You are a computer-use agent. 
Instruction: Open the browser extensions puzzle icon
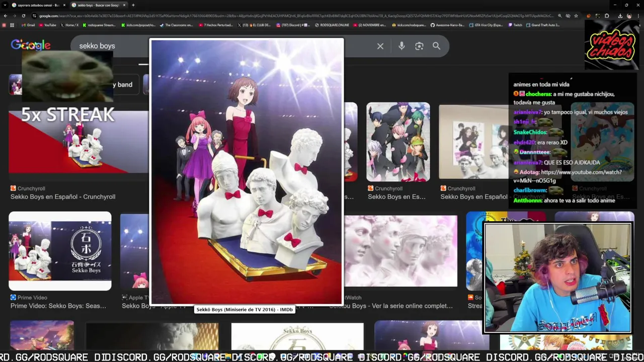pyautogui.click(x=607, y=16)
